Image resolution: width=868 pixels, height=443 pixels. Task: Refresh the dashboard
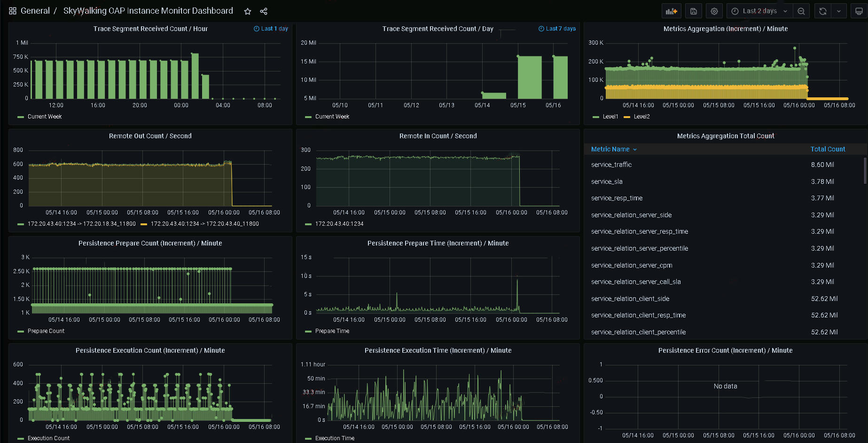pos(823,11)
